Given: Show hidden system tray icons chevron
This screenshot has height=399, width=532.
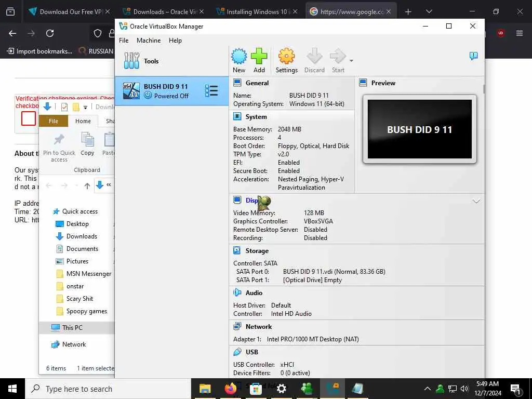Looking at the screenshot, I should pyautogui.click(x=428, y=389).
